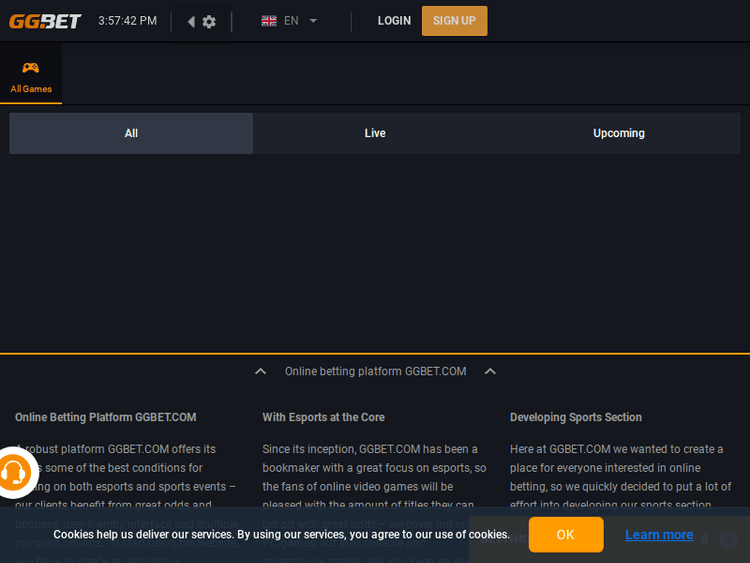
Task: Collapse info section with left chevron
Action: (260, 371)
